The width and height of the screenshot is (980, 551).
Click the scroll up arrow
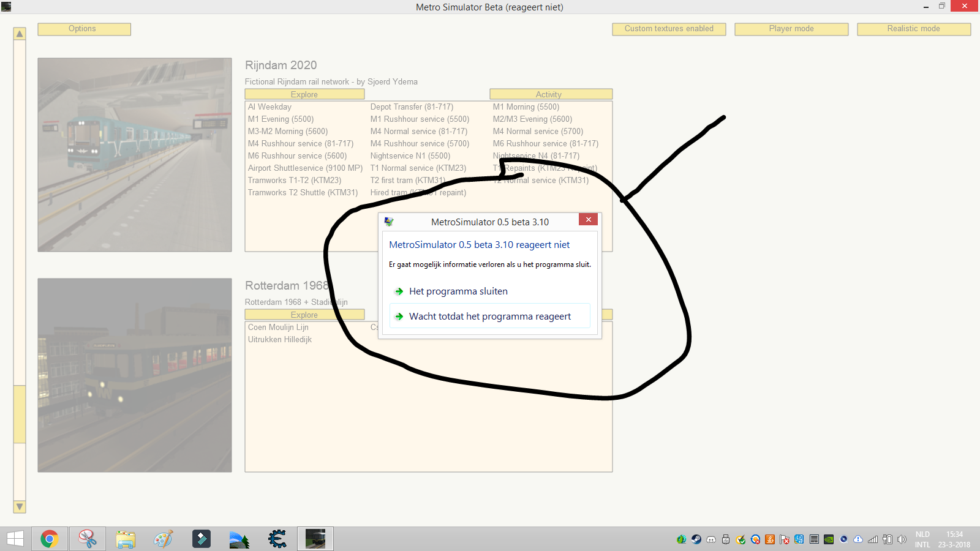pyautogui.click(x=20, y=34)
